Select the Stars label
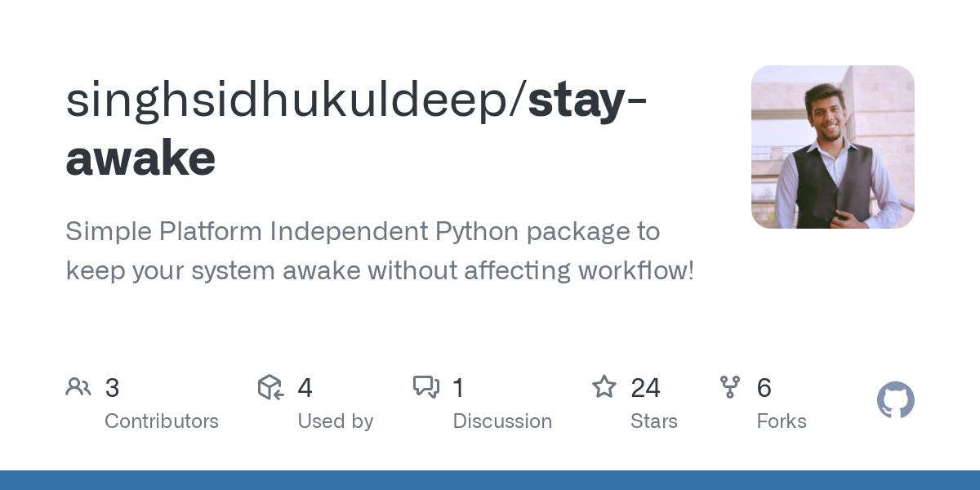The width and height of the screenshot is (980, 490). (653, 421)
